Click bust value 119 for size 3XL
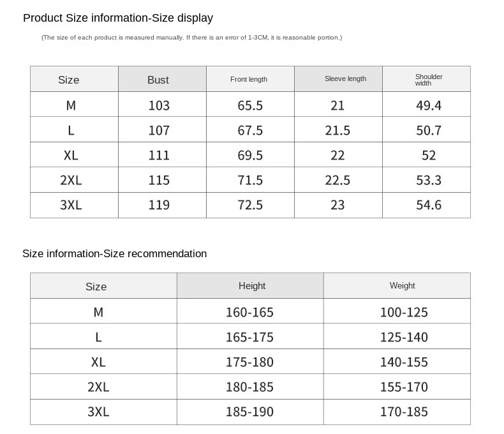504x434 pixels. click(x=159, y=205)
